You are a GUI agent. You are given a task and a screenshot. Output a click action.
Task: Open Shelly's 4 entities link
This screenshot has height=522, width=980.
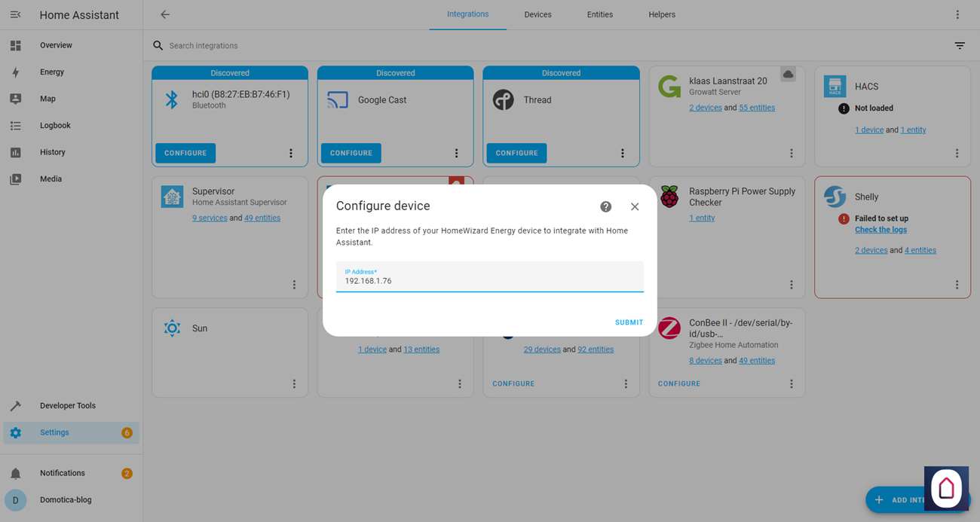coord(920,251)
